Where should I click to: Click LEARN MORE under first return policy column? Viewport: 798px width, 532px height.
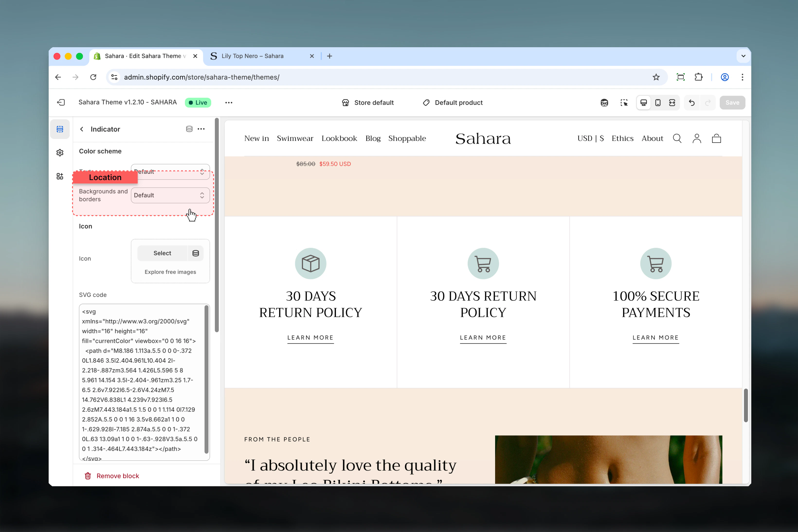pyautogui.click(x=310, y=338)
